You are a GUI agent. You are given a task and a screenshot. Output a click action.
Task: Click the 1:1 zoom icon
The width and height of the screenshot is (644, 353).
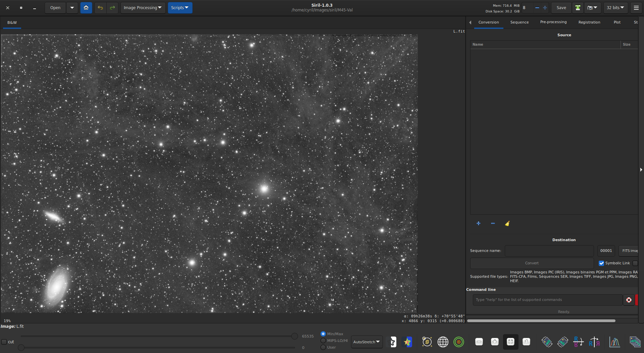(x=526, y=342)
